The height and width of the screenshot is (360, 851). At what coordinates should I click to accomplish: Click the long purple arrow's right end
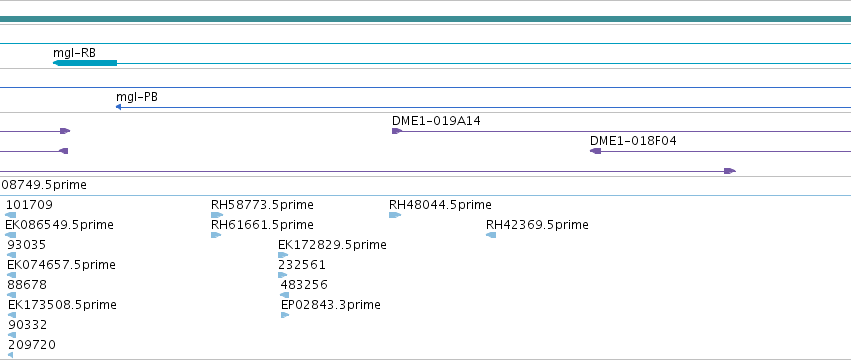[730, 171]
